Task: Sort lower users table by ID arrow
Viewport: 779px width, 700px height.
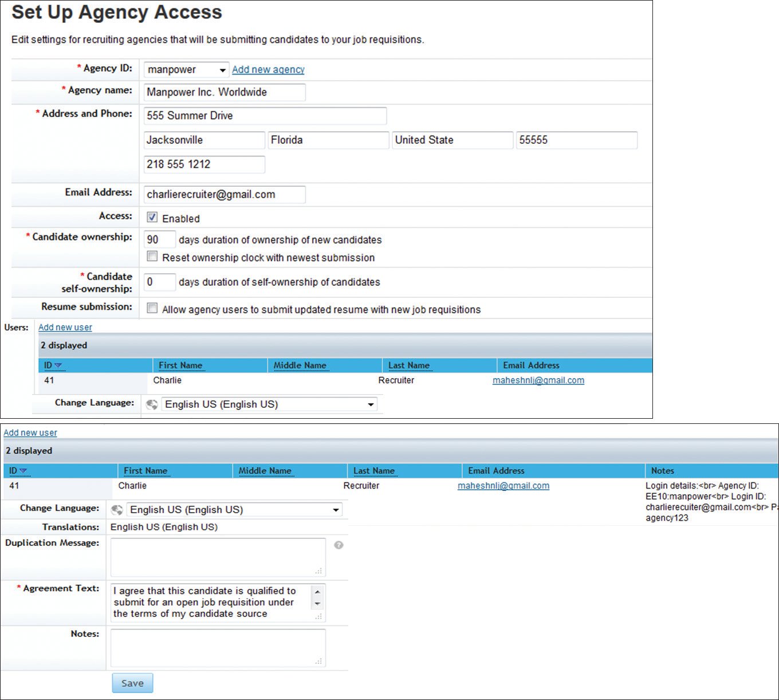Action: tap(23, 471)
